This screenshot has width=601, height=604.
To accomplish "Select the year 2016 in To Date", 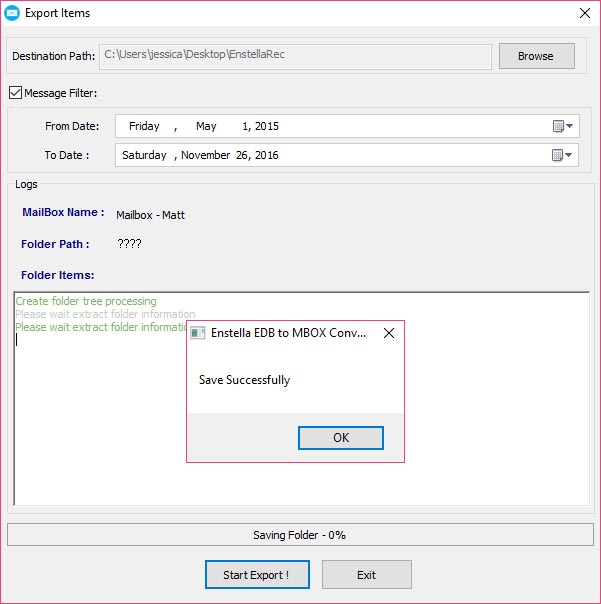I will click(266, 155).
